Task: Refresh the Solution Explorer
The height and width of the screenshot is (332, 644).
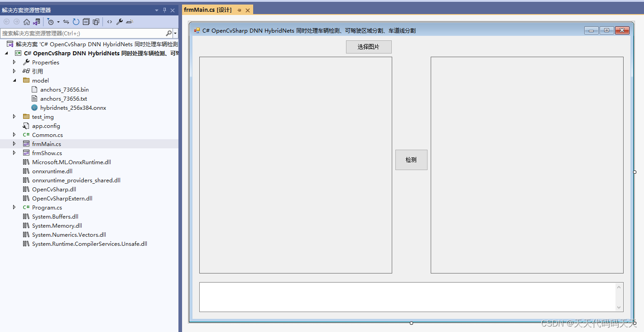Action: point(76,21)
